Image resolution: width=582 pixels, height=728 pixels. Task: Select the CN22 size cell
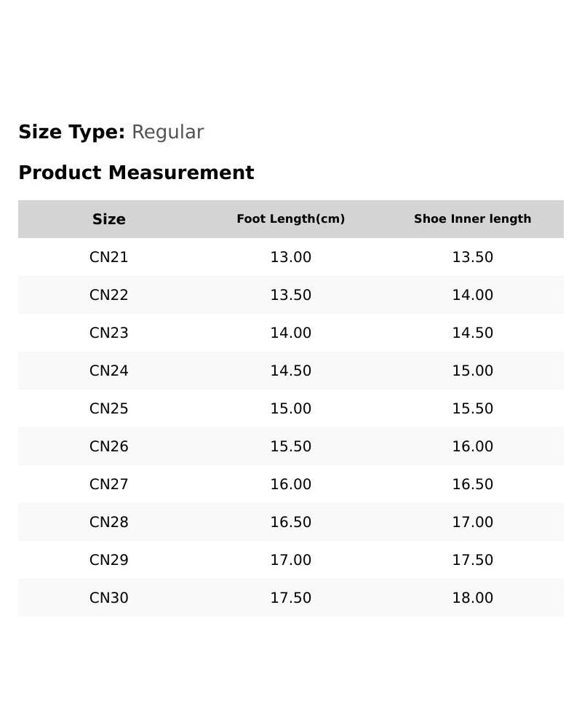pyautogui.click(x=108, y=295)
